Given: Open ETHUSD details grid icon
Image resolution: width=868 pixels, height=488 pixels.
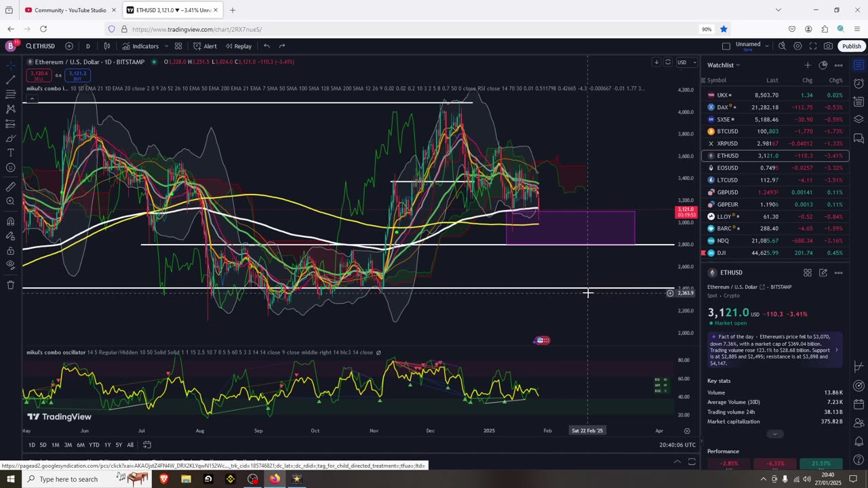Looking at the screenshot, I should [808, 272].
